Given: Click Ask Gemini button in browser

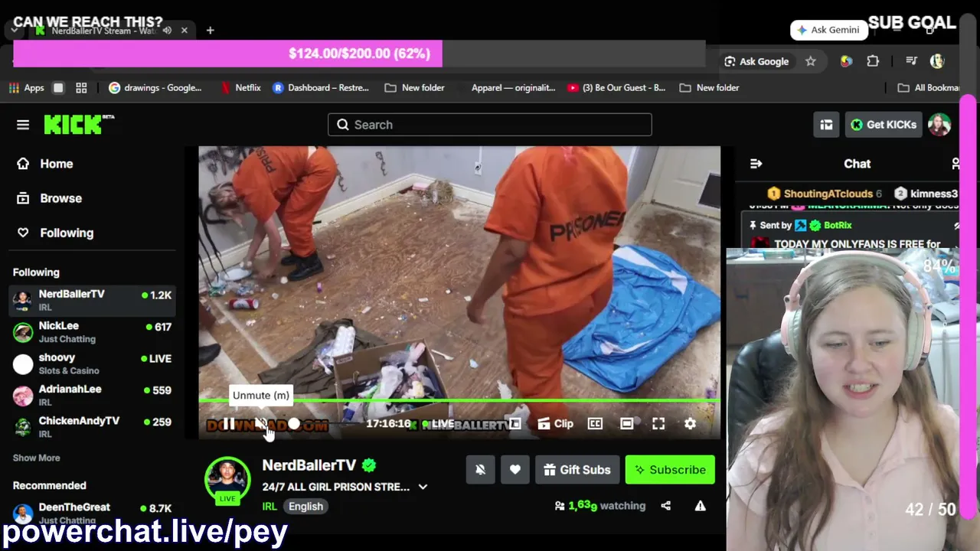Looking at the screenshot, I should 829,30.
